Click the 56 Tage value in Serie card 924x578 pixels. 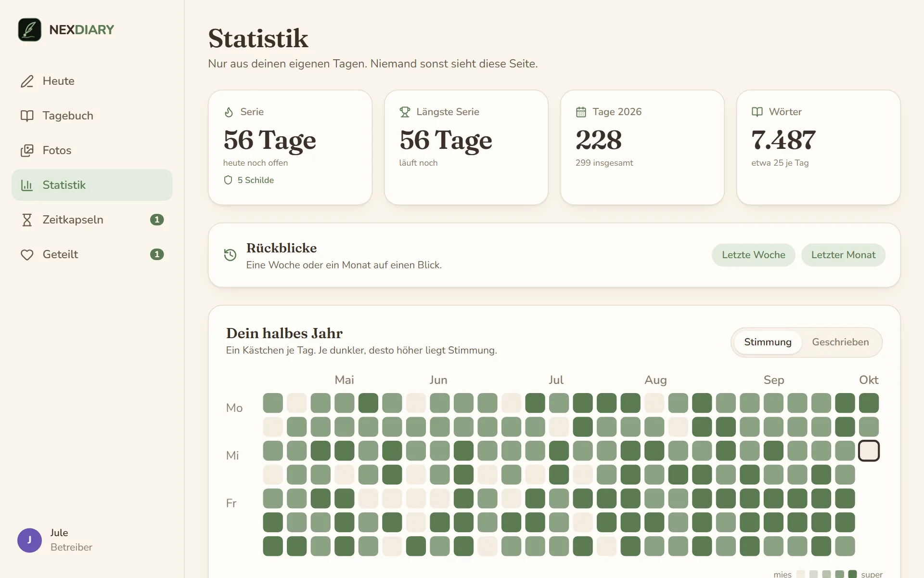(x=269, y=140)
